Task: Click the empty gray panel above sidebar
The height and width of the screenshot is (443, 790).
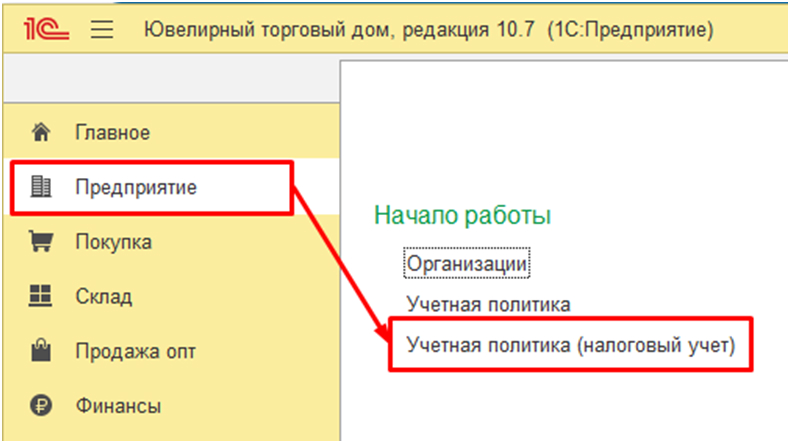Action: (171, 78)
